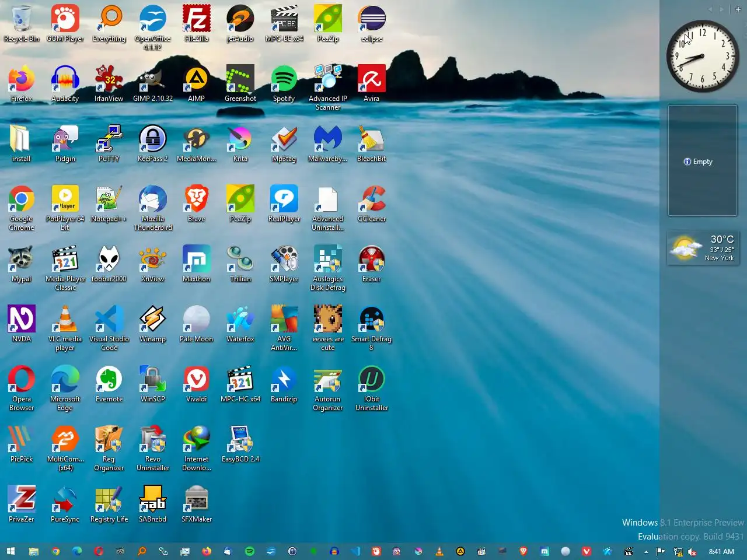Select the IObit Uninstaller desktop icon
This screenshot has width=747, height=560.
pyautogui.click(x=372, y=388)
